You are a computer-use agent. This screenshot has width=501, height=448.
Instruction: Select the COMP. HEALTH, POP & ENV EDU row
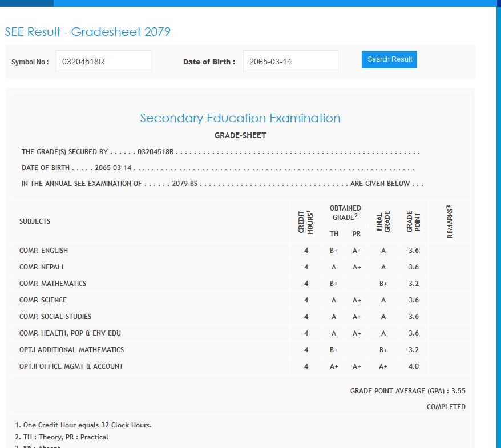[70, 333]
